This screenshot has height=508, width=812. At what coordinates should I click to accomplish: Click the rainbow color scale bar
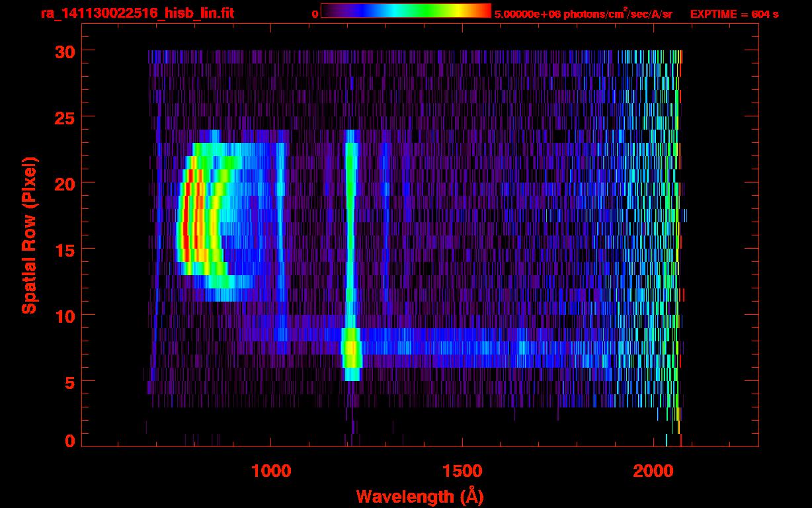(x=406, y=11)
